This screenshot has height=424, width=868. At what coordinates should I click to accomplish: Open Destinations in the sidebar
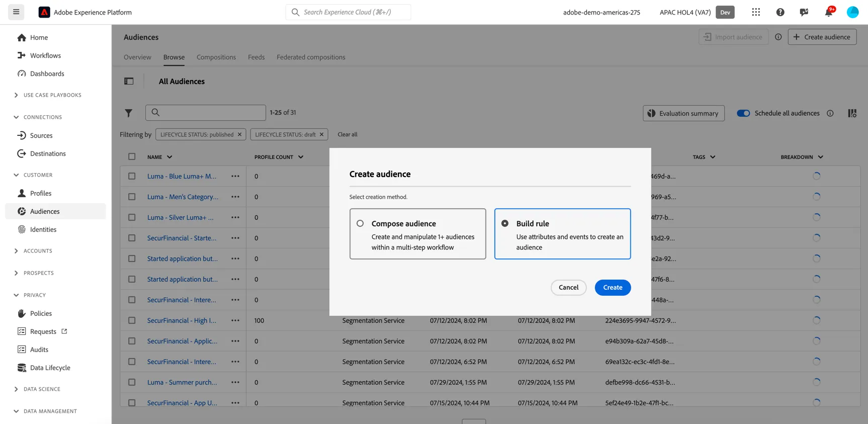click(48, 153)
